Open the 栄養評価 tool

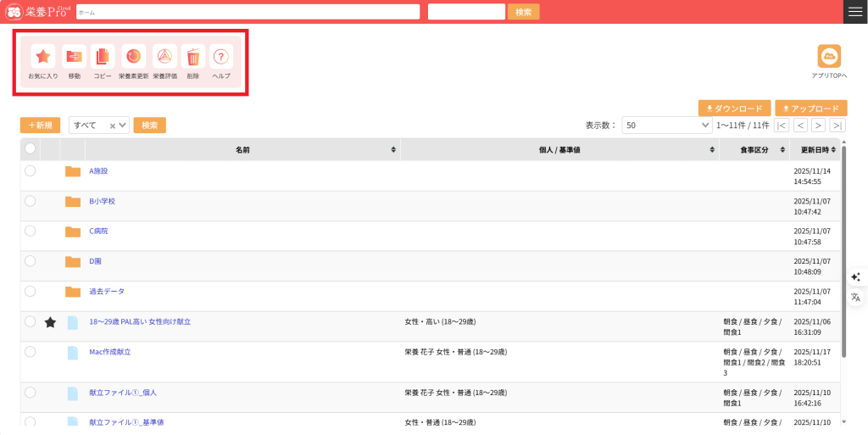pos(164,57)
